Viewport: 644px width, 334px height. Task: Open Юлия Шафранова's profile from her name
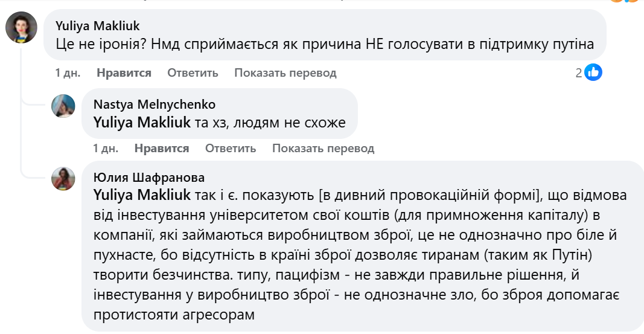[x=149, y=178]
